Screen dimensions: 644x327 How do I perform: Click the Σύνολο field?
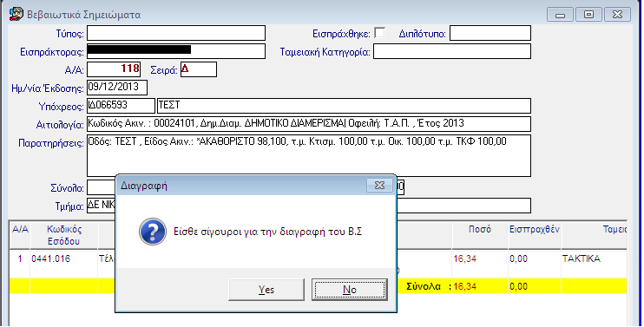[x=101, y=187]
